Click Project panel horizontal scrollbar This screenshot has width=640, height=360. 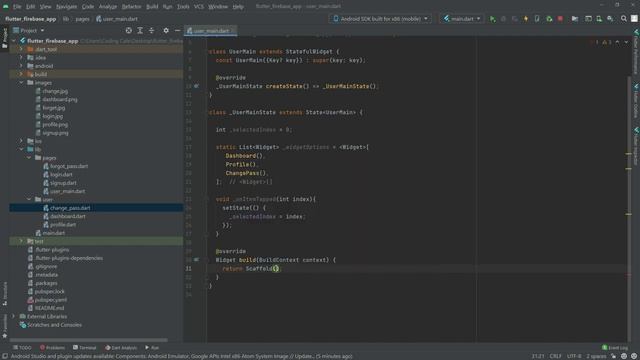[x=88, y=340]
